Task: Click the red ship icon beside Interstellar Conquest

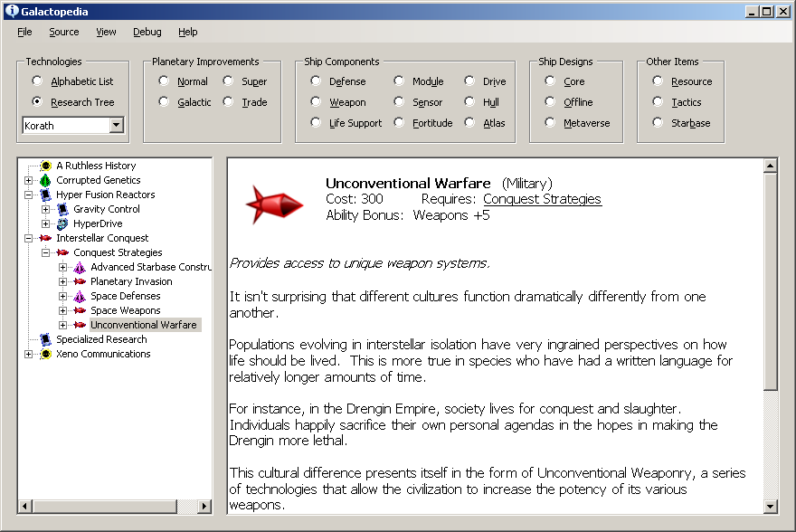Action: click(x=46, y=238)
